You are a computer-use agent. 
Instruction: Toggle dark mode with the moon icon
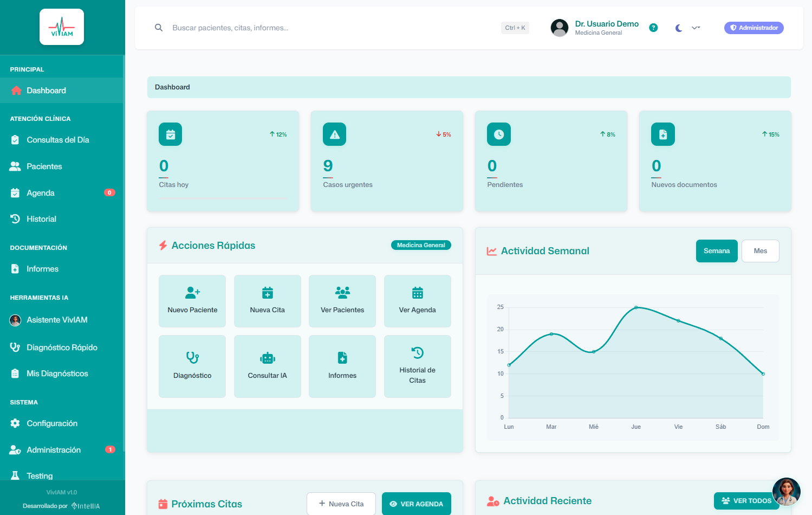(x=678, y=28)
